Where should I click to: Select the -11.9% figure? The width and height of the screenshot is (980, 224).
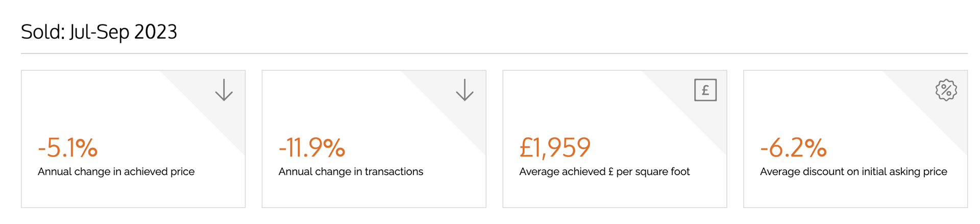pyautogui.click(x=311, y=147)
